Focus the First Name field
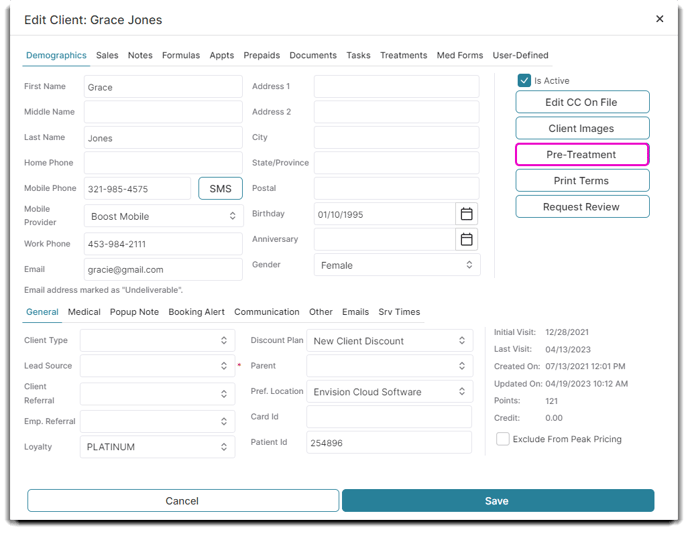The height and width of the screenshot is (540, 688). coord(163,87)
